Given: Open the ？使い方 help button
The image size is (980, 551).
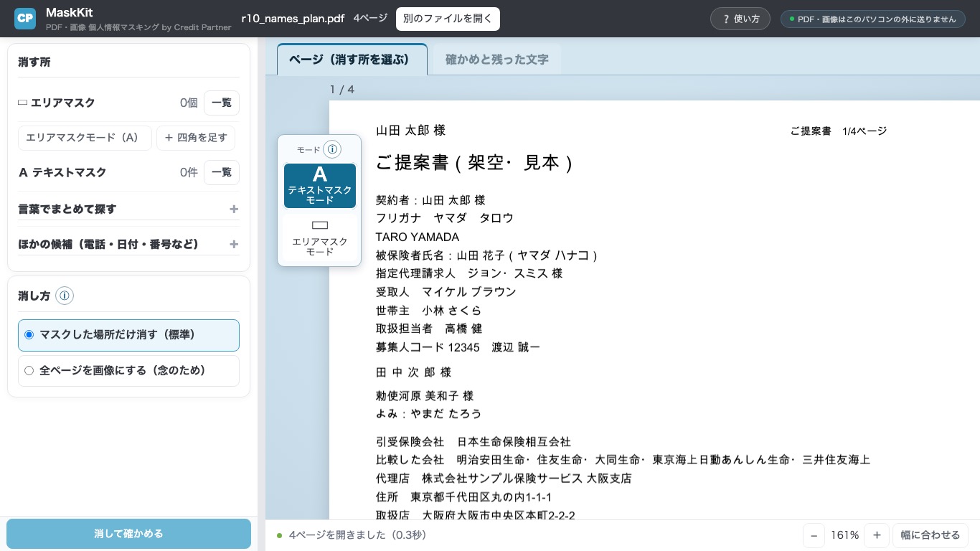Looking at the screenshot, I should pos(740,19).
